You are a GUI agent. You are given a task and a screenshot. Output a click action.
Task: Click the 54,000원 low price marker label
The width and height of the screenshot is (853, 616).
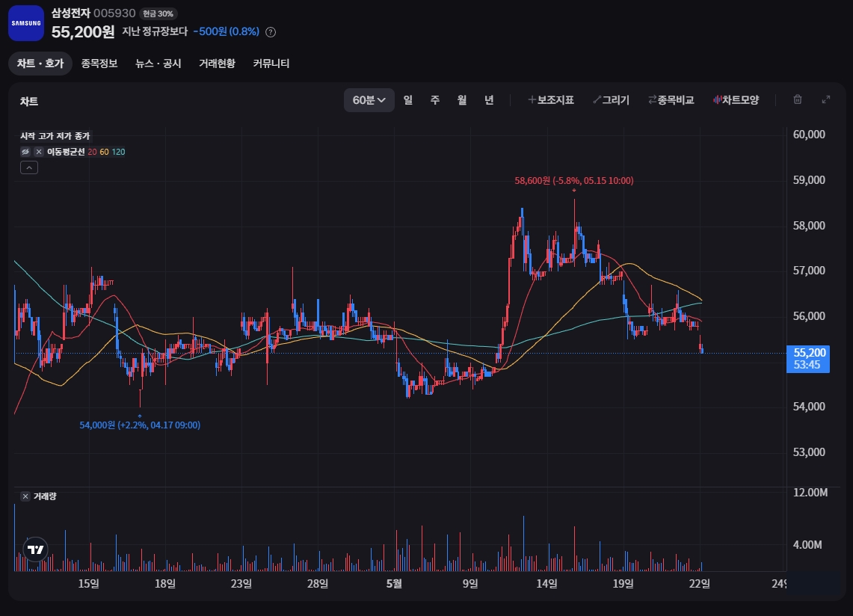click(x=140, y=425)
